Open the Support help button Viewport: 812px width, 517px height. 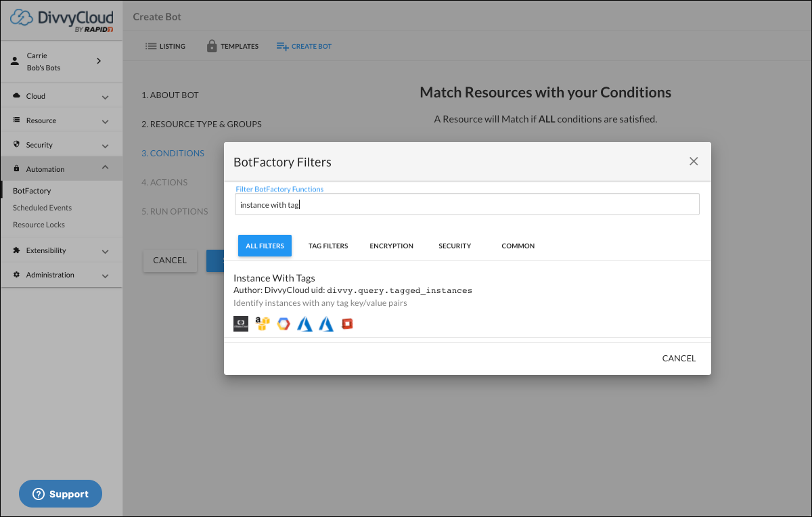tap(60, 494)
